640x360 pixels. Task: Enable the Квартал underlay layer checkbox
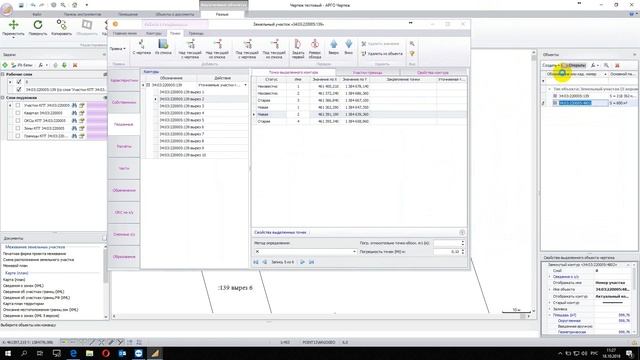18,113
